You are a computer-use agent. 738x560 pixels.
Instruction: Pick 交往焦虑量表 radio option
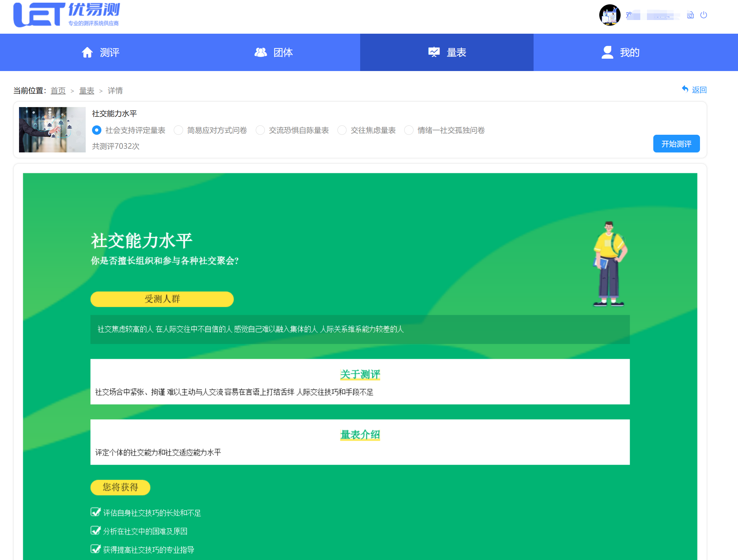pyautogui.click(x=342, y=130)
